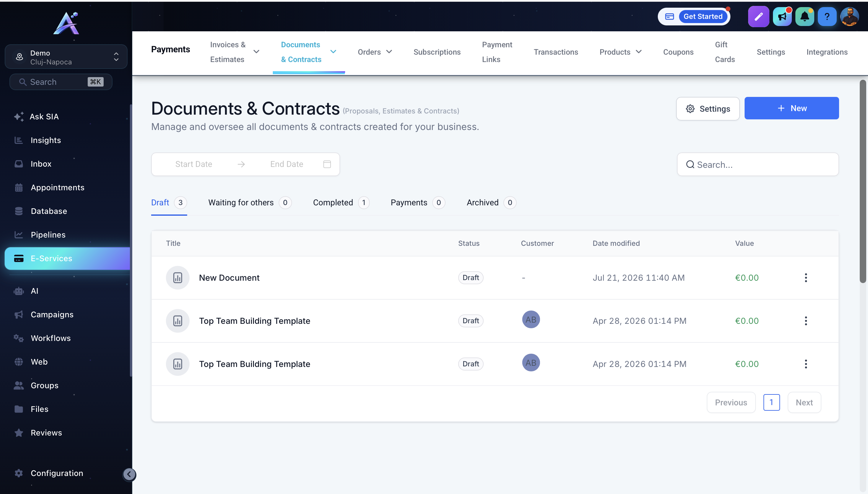Open the megaphone announcements icon
The height and width of the screenshot is (494, 868).
(782, 16)
